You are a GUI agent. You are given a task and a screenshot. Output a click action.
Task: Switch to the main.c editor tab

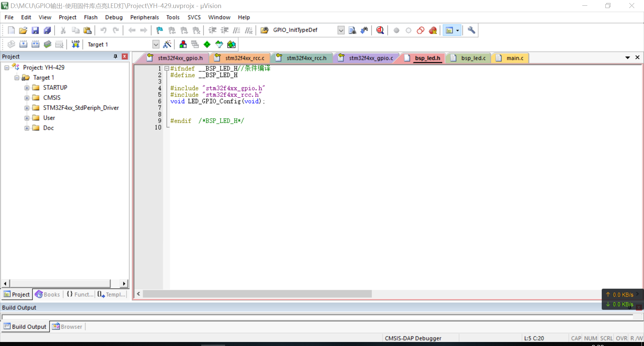[x=515, y=58]
